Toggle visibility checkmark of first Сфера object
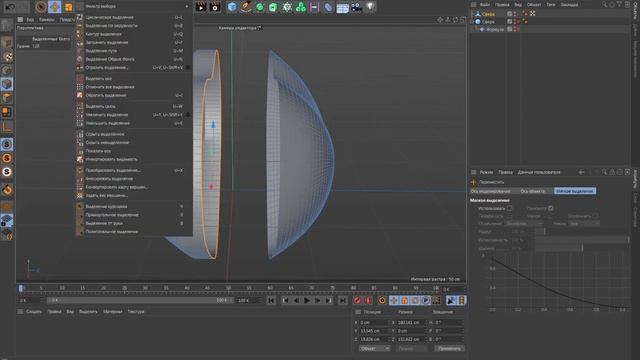 pyautogui.click(x=509, y=13)
